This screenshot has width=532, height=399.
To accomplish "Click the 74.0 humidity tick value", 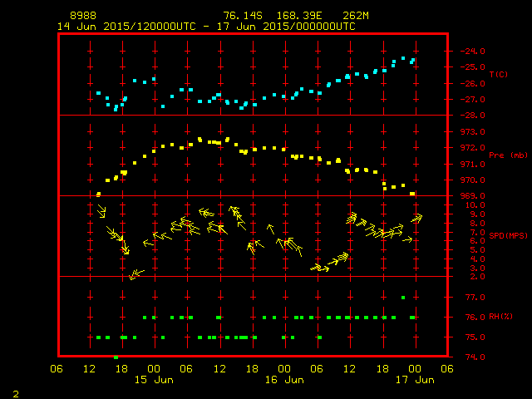I will pos(475,357).
